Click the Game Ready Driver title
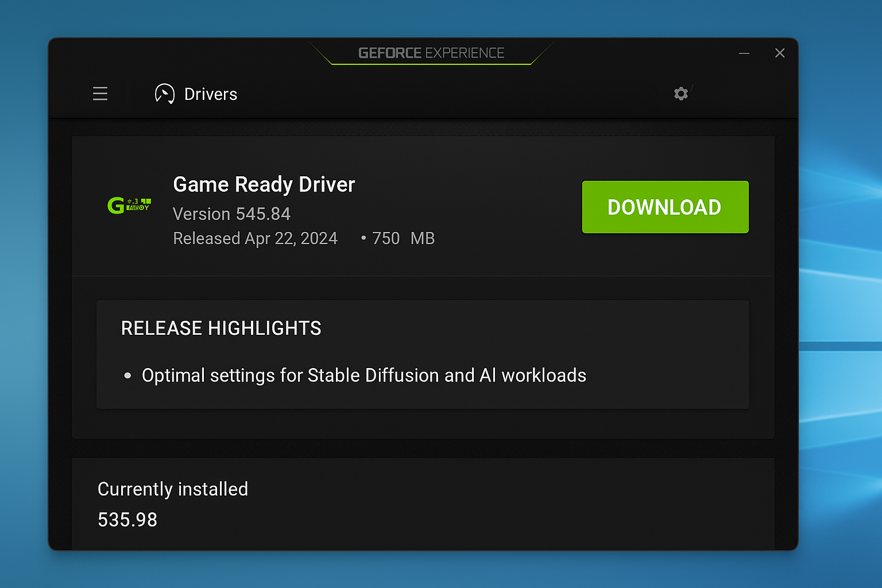 point(264,185)
